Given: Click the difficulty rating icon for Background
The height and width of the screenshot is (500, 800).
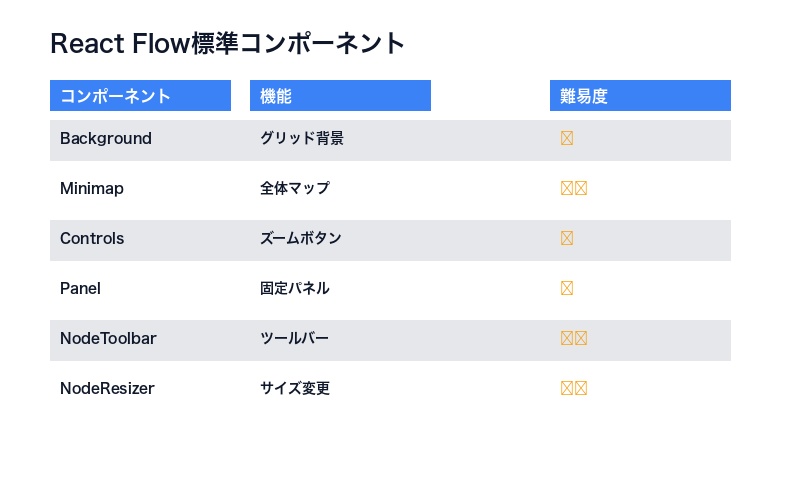Looking at the screenshot, I should point(567,139).
